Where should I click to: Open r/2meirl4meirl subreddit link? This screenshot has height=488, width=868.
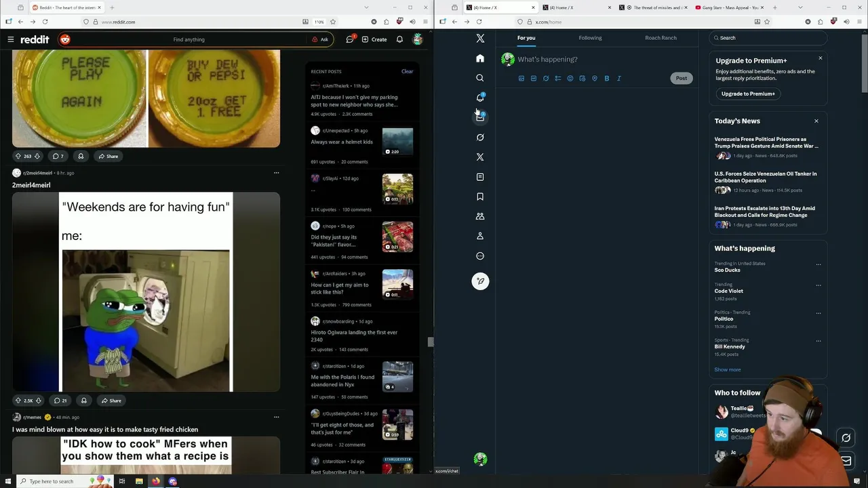tap(37, 173)
